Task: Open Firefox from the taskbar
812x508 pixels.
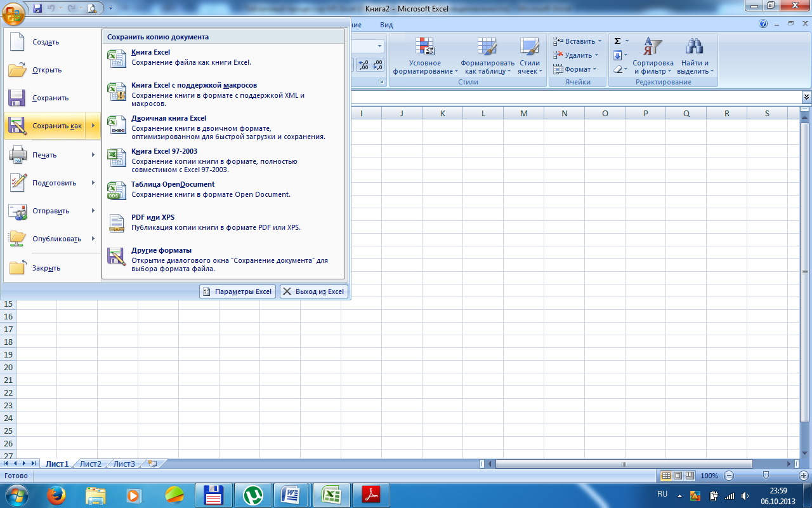Action: (x=56, y=495)
